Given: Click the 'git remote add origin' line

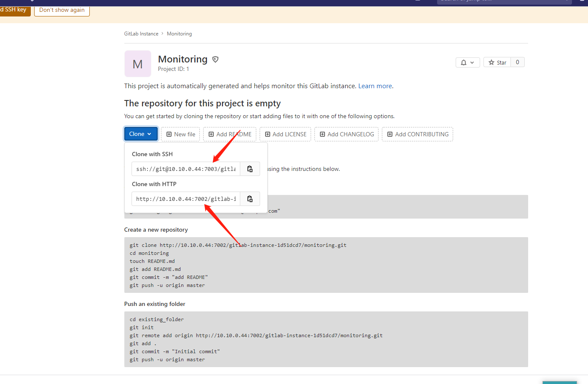Looking at the screenshot, I should pyautogui.click(x=256, y=335).
